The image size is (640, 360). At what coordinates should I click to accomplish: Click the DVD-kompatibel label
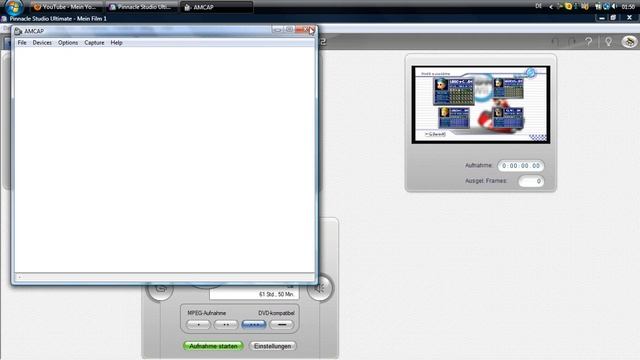click(x=276, y=313)
